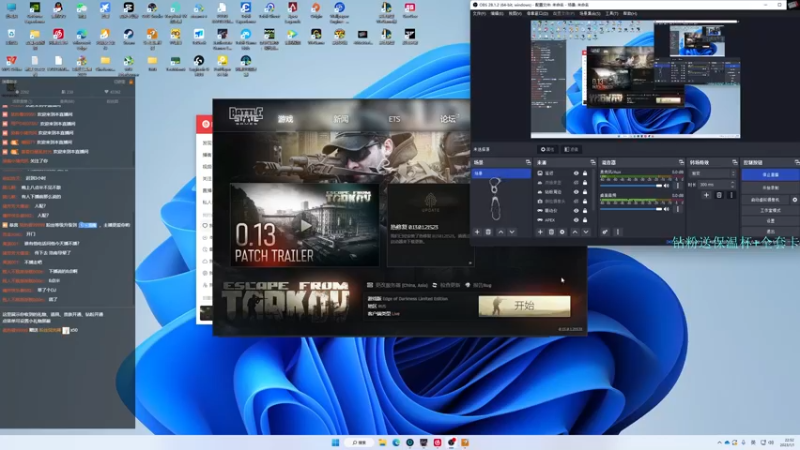
Task: Click start virtual camera button in OBS
Action: point(765,200)
